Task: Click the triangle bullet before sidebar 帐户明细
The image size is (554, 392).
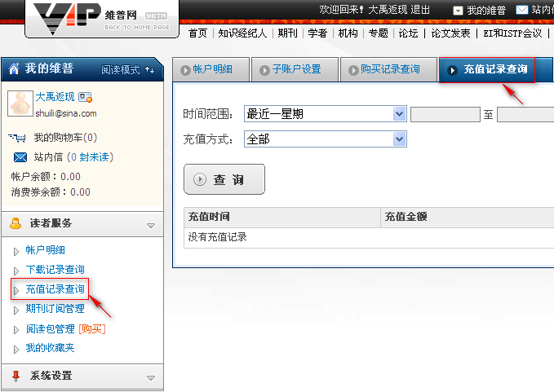Action: click(x=16, y=252)
